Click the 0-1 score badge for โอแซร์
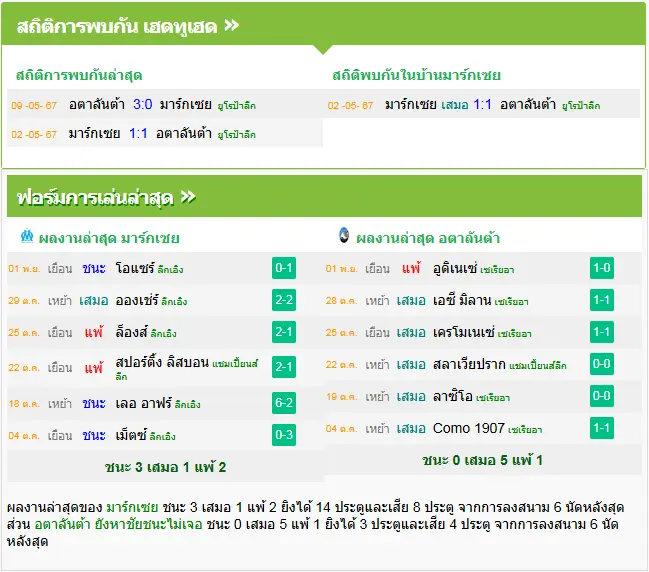The image size is (649, 572). coord(284,268)
